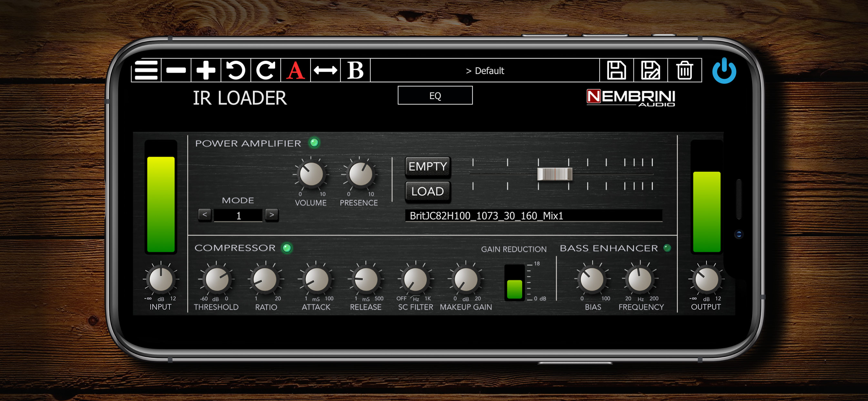Click the plus zoom-in icon
Viewport: 868px width, 401px height.
coord(206,70)
